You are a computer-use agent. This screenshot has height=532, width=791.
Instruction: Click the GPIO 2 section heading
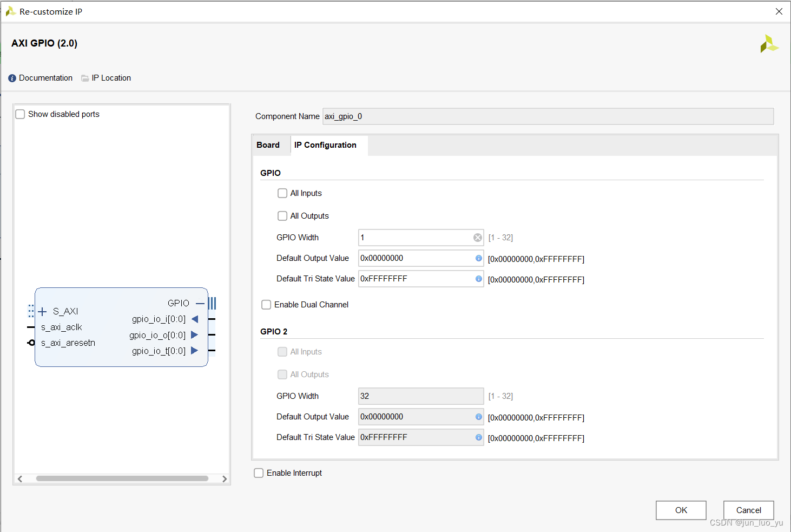pyautogui.click(x=274, y=332)
